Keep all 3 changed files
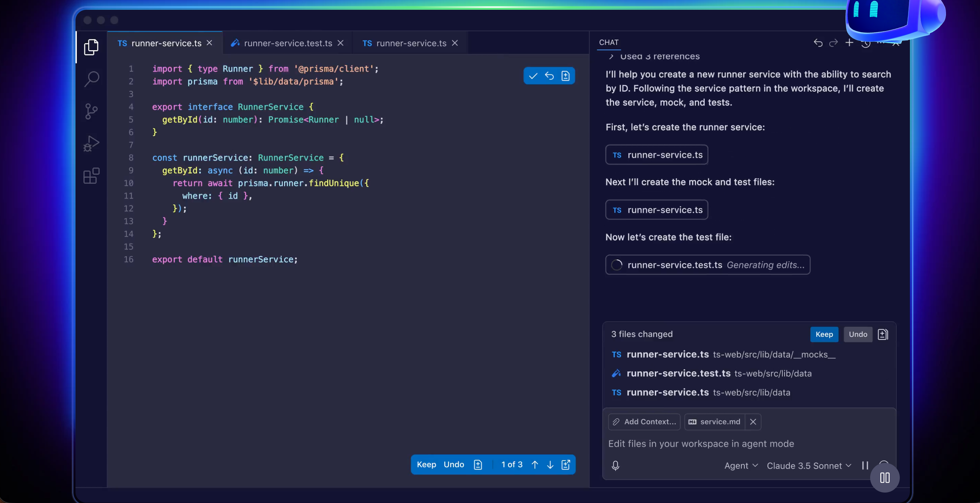This screenshot has height=503, width=980. pos(824,334)
